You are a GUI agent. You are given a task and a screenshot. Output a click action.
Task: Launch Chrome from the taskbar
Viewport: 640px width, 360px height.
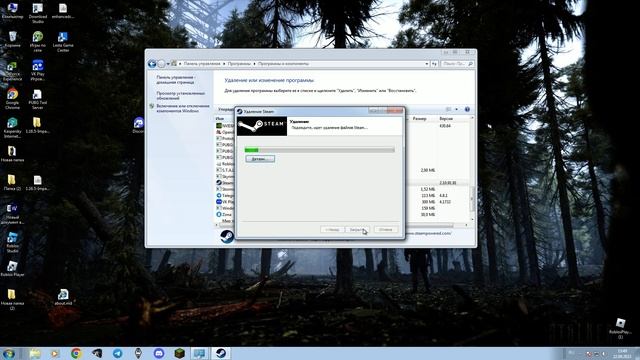tap(76, 353)
